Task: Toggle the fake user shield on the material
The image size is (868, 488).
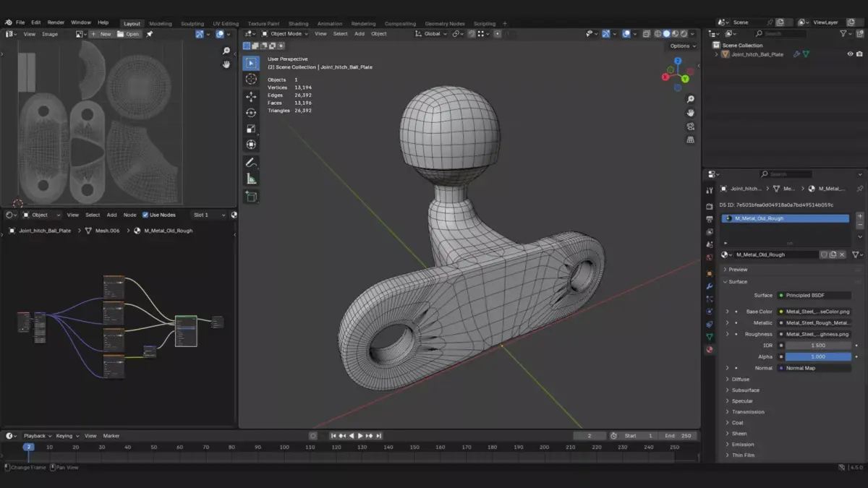Action: tap(824, 254)
